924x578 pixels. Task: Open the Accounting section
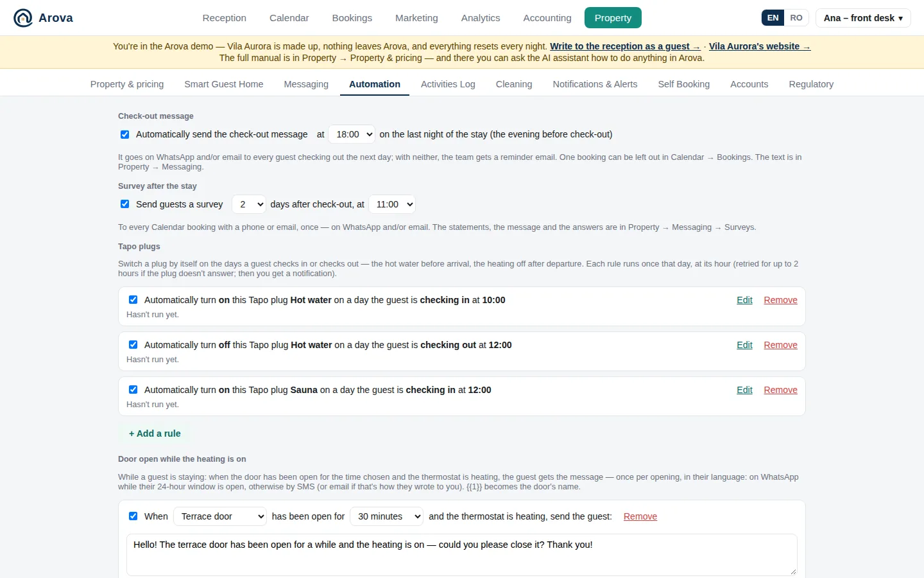(547, 18)
